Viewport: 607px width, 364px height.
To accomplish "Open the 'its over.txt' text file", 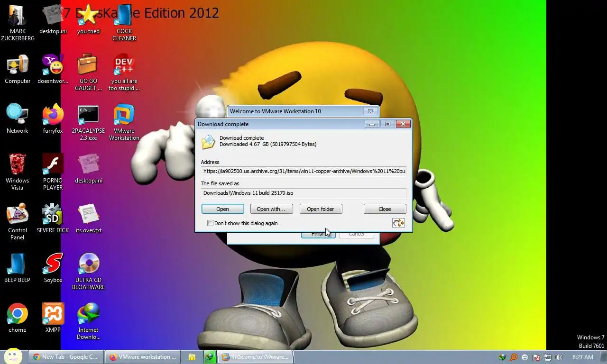I will click(x=89, y=219).
